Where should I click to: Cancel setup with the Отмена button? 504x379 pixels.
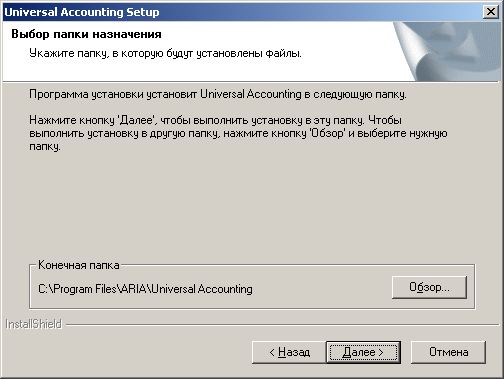pyautogui.click(x=448, y=352)
